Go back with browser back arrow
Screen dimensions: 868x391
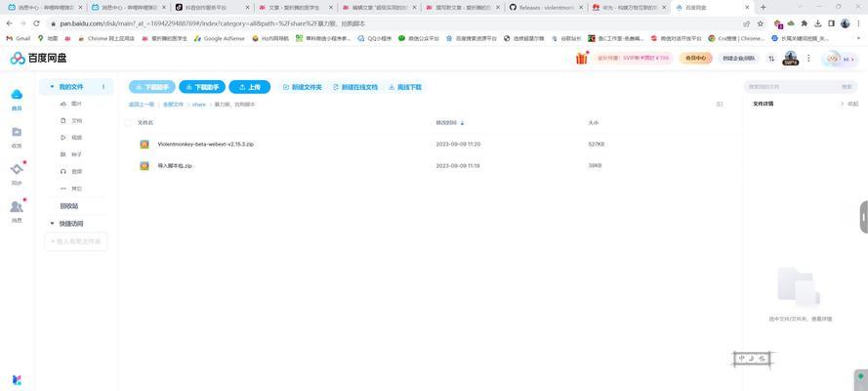point(10,23)
